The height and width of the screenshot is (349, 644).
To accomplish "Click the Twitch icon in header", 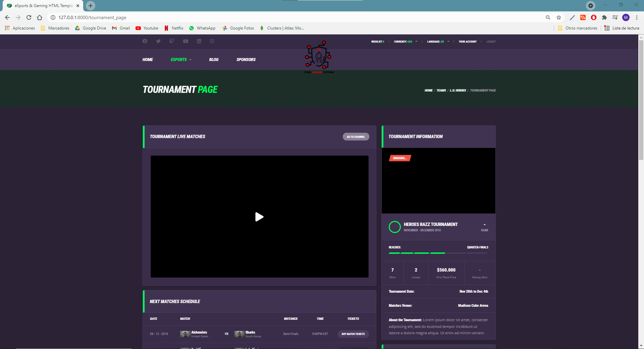I will (x=172, y=41).
